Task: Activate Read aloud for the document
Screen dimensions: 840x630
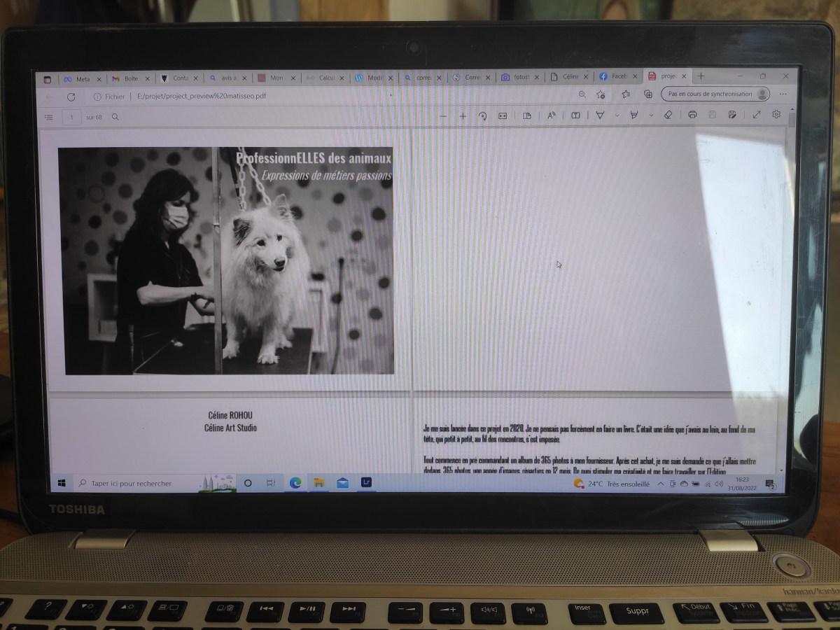Action: 552,116
